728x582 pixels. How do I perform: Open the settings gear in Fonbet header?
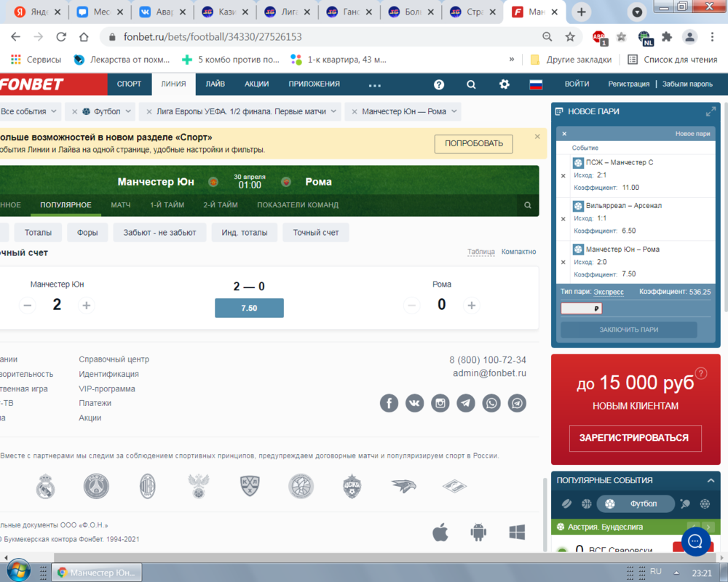tap(505, 84)
